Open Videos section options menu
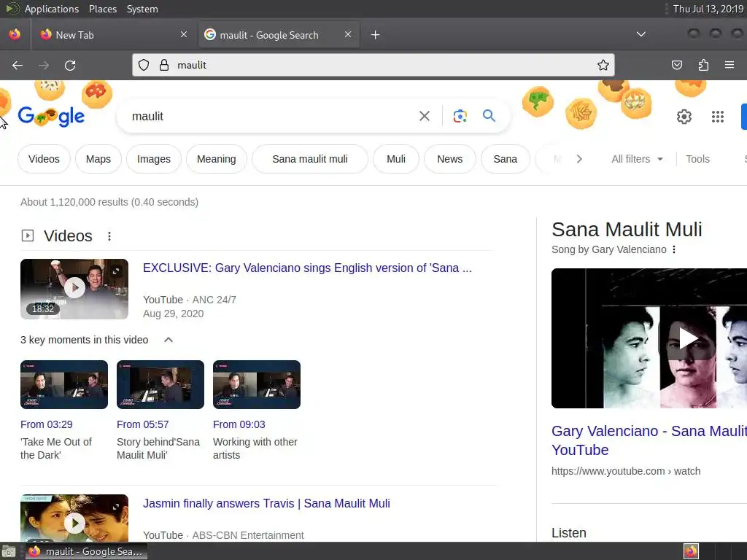 tap(109, 236)
